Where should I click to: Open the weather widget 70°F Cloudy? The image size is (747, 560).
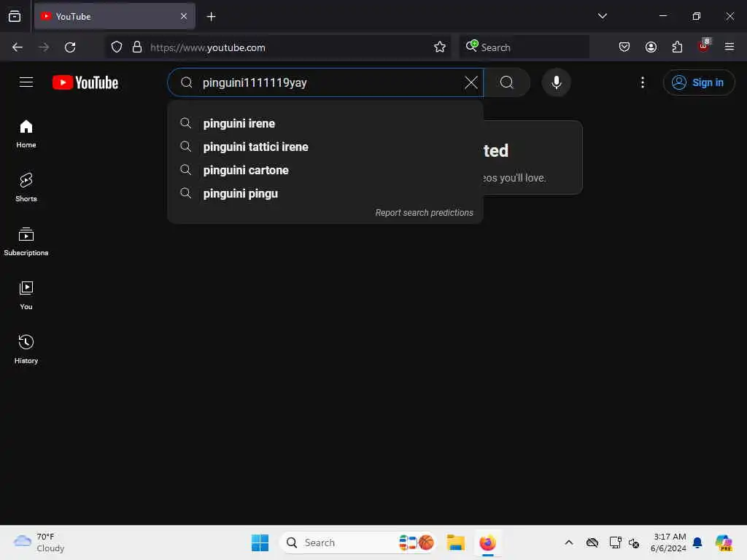click(x=39, y=542)
